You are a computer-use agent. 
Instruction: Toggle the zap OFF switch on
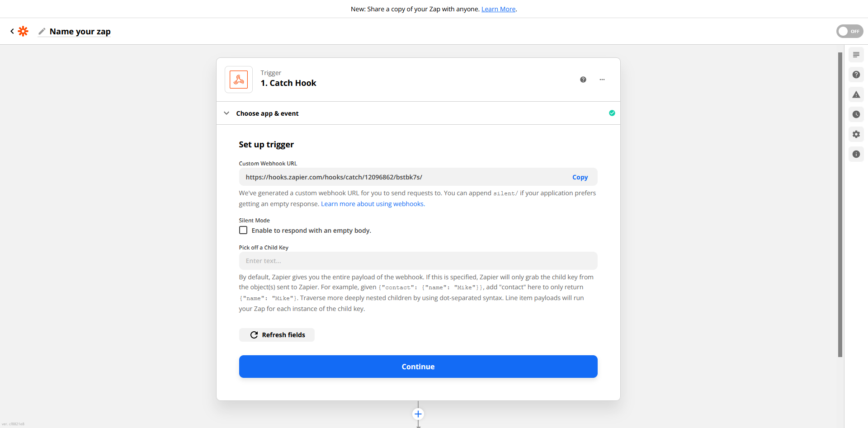tap(849, 31)
